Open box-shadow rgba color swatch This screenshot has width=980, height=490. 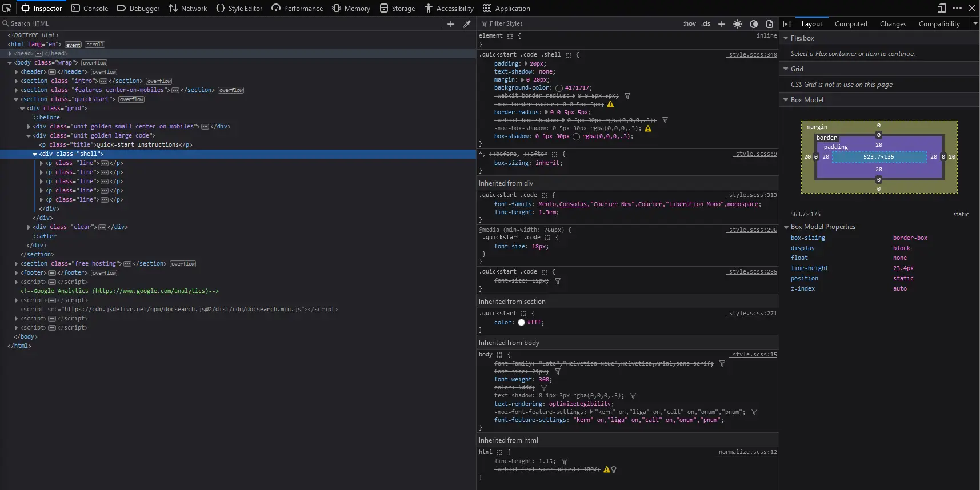(576, 136)
